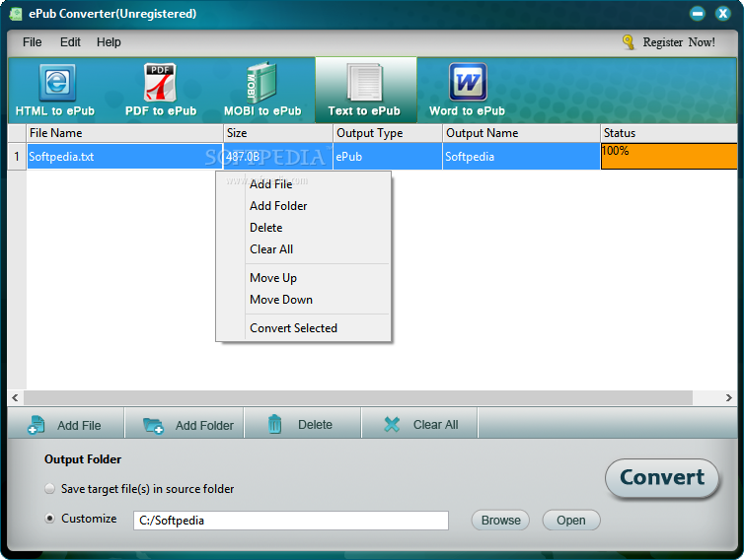Image resolution: width=744 pixels, height=560 pixels.
Task: Close the ePub Converter window
Action: [723, 13]
